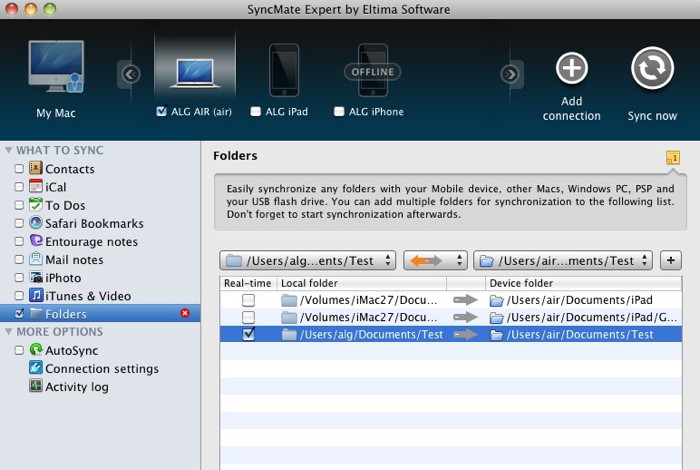Click the Add connection plus icon
The image size is (700, 470).
[x=571, y=68]
